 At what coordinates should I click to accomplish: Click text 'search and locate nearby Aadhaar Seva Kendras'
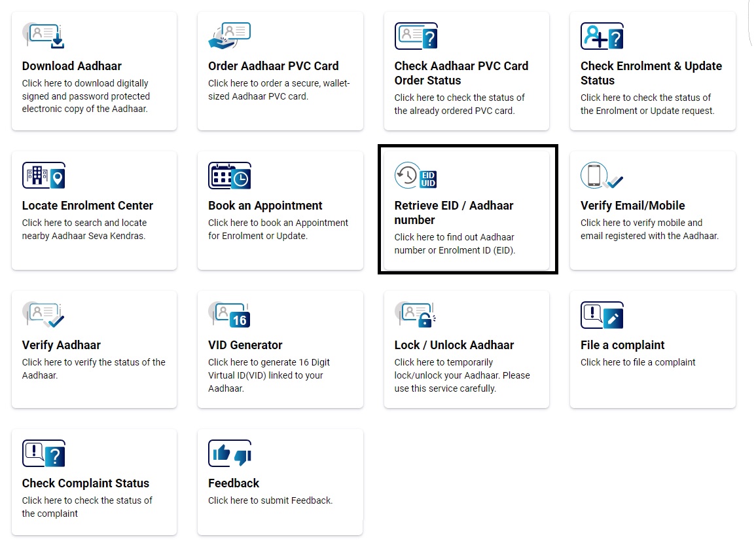[x=84, y=229]
